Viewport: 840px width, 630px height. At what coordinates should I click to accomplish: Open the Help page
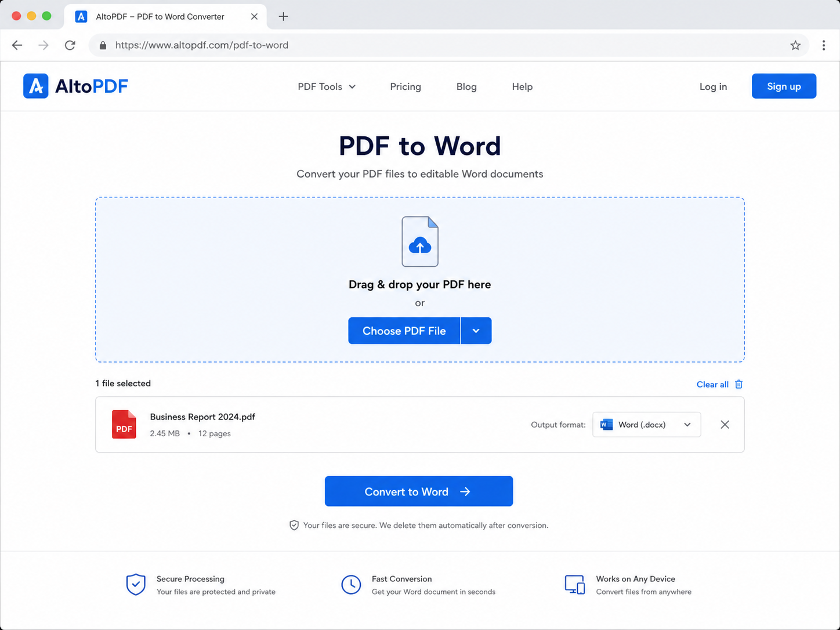522,86
